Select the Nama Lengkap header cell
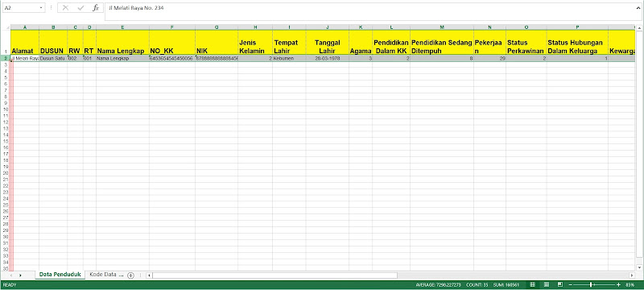This screenshot has height=290, width=644. [x=122, y=43]
